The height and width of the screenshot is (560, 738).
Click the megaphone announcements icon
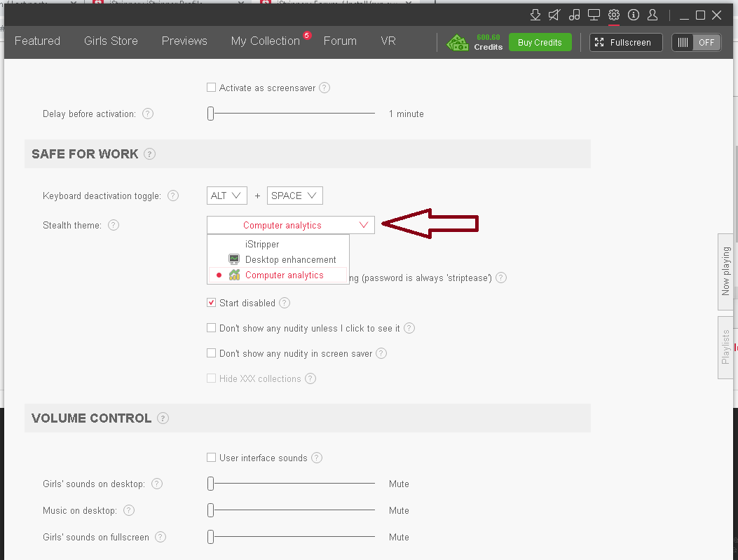(x=554, y=15)
